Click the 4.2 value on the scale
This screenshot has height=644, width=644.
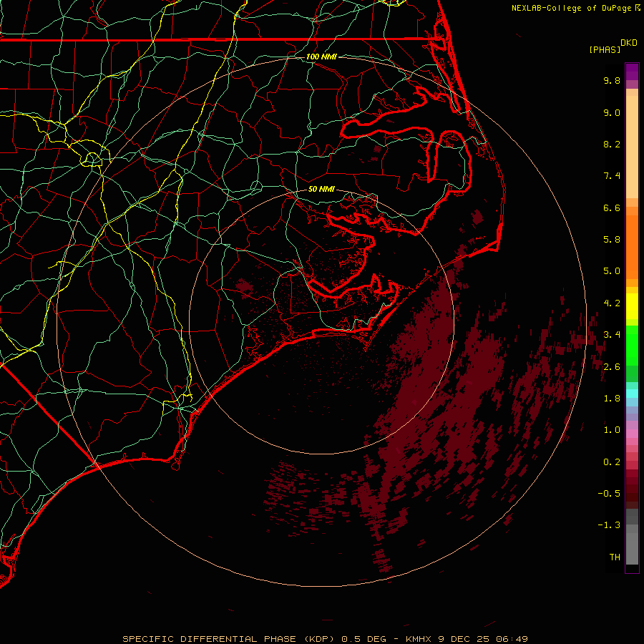pos(612,303)
